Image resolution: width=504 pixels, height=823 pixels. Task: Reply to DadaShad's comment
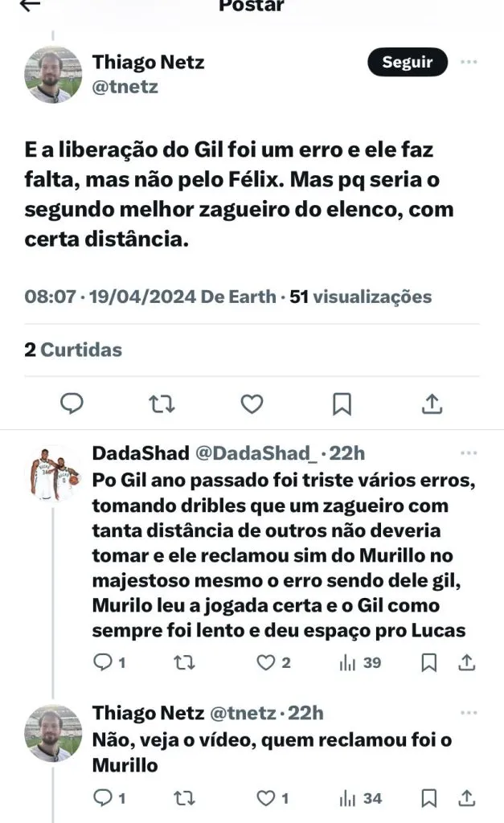103,662
